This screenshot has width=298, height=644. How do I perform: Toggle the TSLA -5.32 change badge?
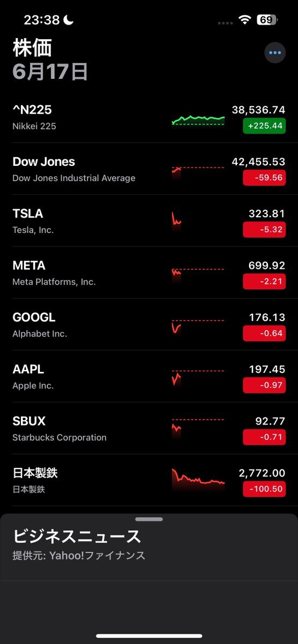[x=264, y=230]
